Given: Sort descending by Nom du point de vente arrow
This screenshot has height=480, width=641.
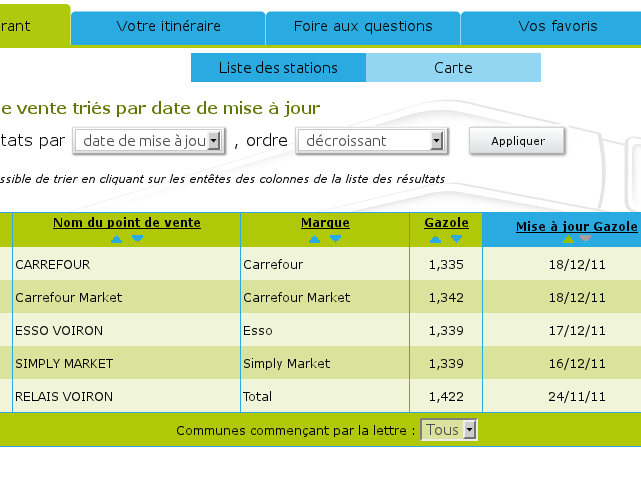Looking at the screenshot, I should click(138, 239).
